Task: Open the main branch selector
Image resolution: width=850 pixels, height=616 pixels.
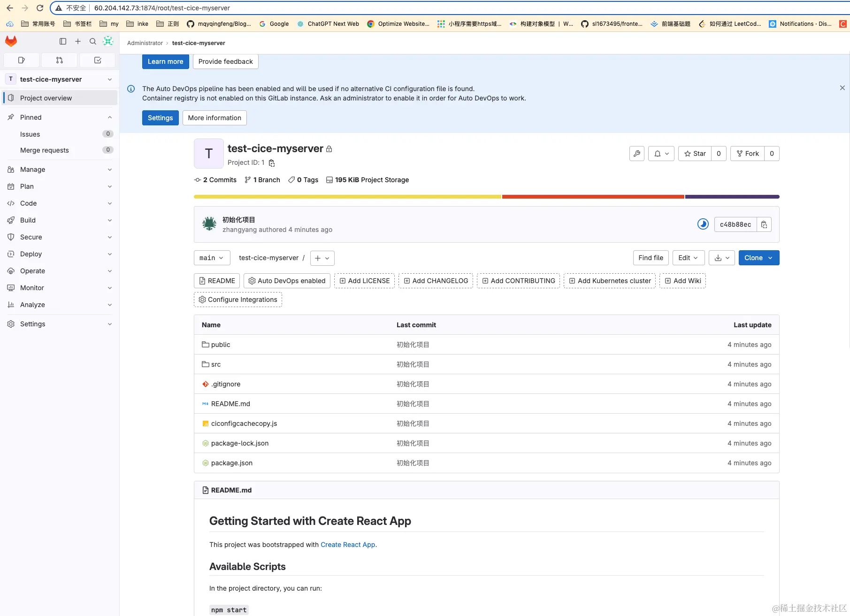Action: (212, 258)
